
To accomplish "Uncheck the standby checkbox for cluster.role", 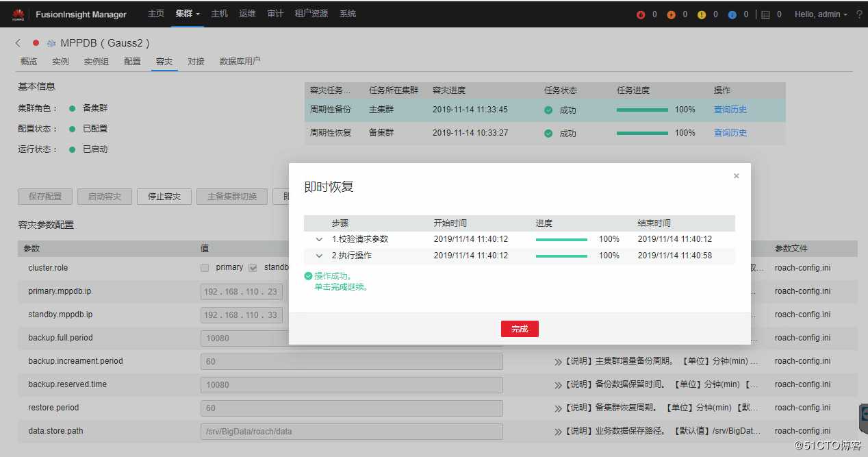I will [253, 267].
